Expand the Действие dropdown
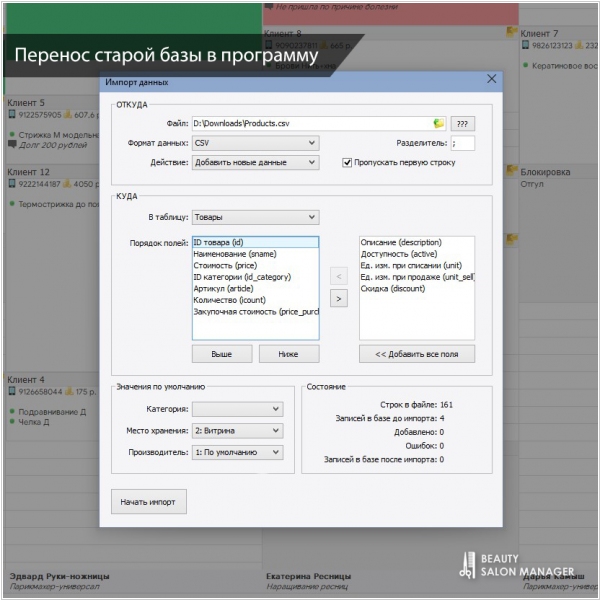 [x=255, y=162]
